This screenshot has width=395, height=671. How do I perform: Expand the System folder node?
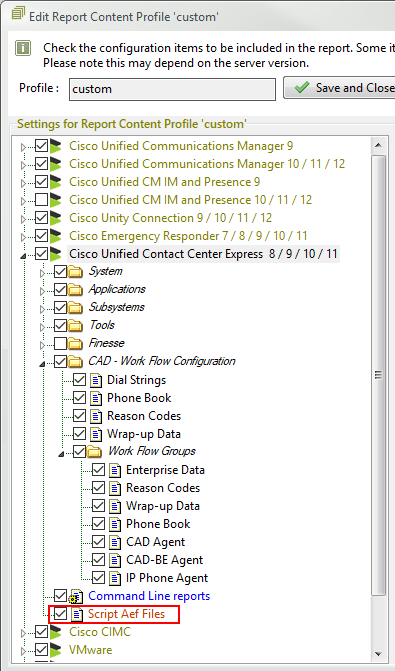click(42, 273)
